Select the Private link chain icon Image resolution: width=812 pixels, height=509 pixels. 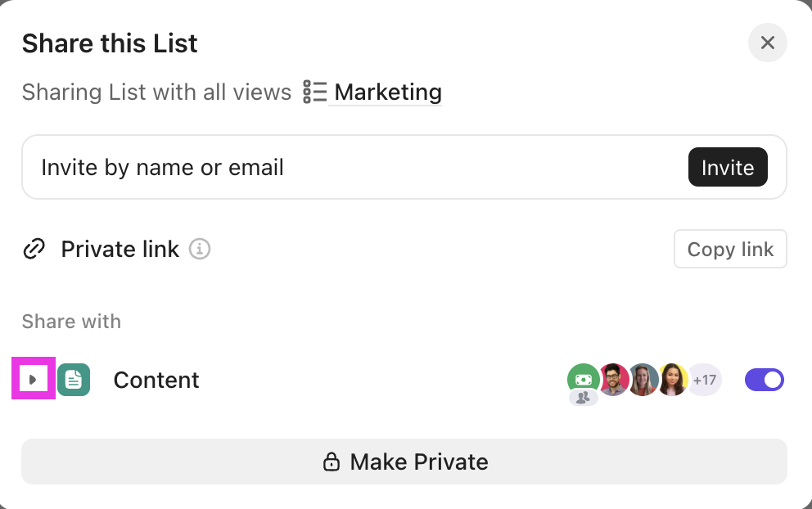click(x=34, y=249)
